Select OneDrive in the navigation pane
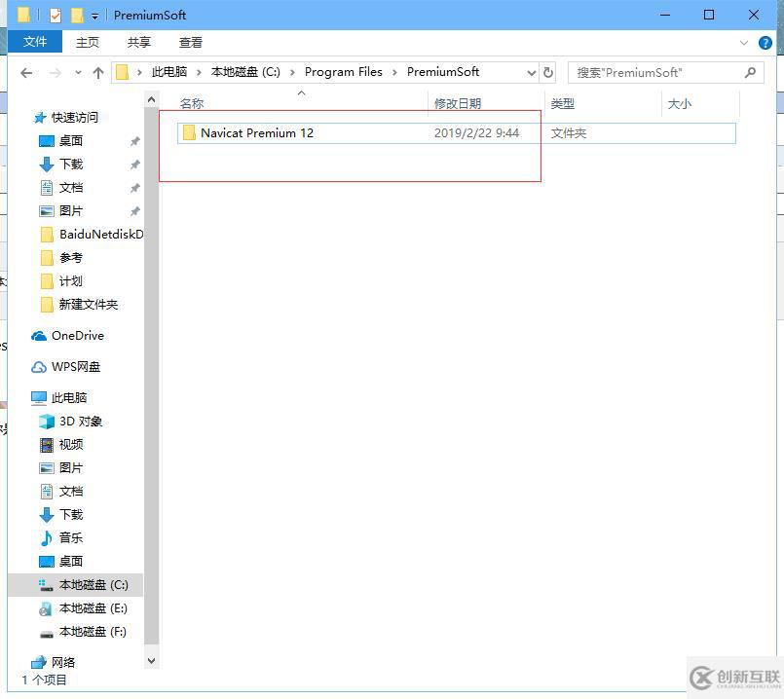Screen dimensions: 784x699 (78, 336)
